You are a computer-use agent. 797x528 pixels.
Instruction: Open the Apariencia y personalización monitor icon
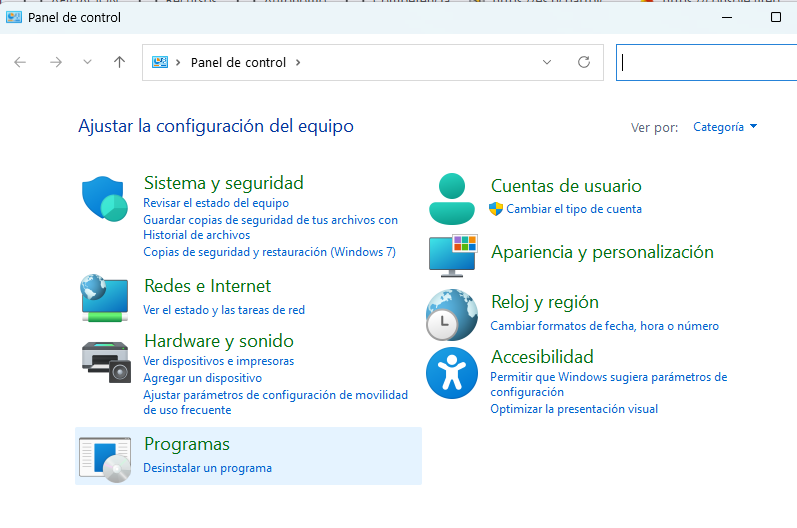pyautogui.click(x=452, y=256)
